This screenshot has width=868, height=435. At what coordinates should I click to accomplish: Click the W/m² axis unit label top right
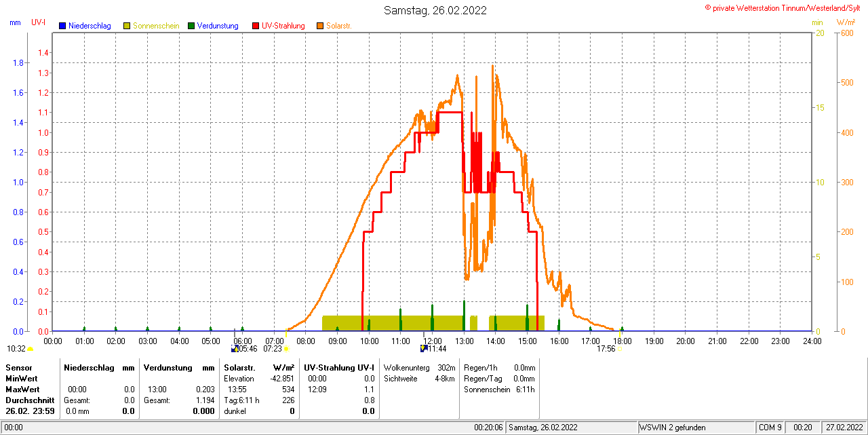847,22
